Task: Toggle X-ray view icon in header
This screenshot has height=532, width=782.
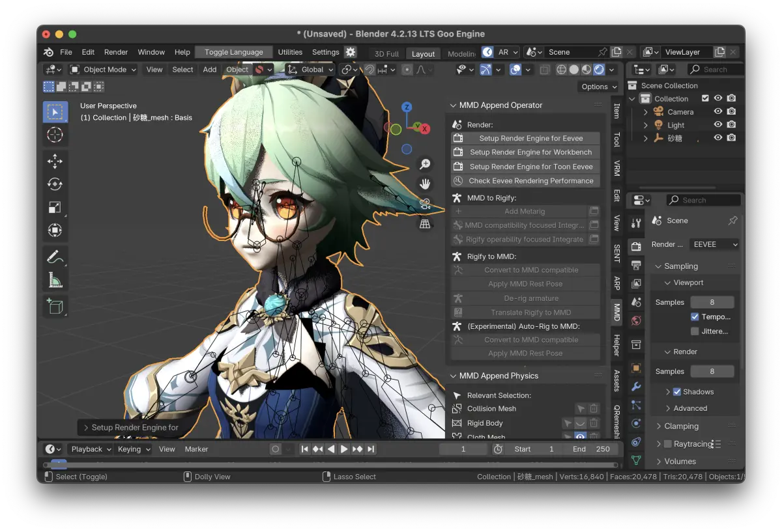Action: [x=545, y=70]
